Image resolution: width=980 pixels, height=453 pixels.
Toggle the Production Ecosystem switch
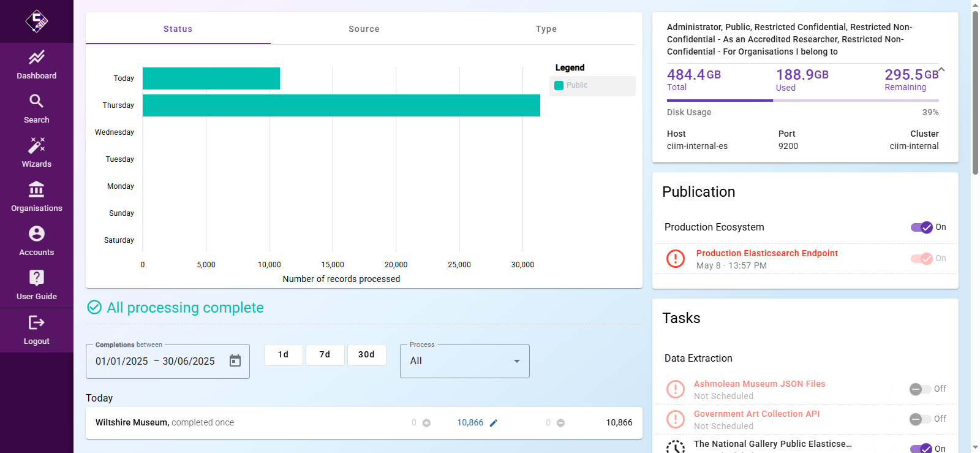click(x=921, y=227)
